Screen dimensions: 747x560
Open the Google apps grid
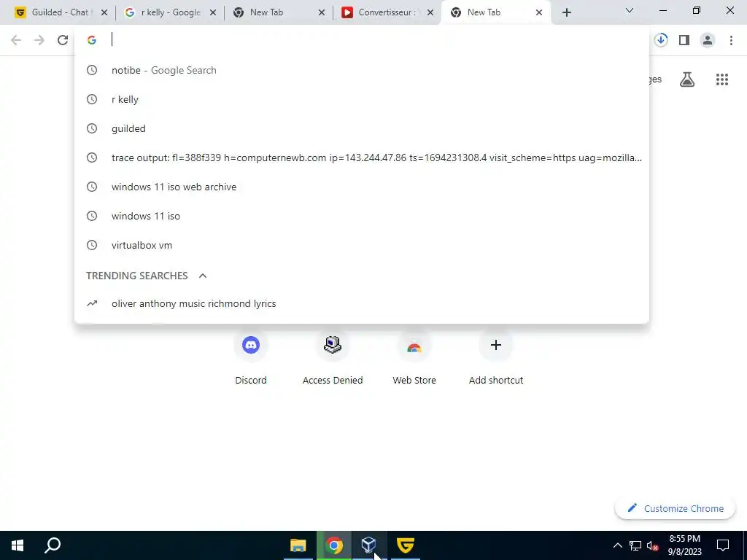click(x=722, y=79)
